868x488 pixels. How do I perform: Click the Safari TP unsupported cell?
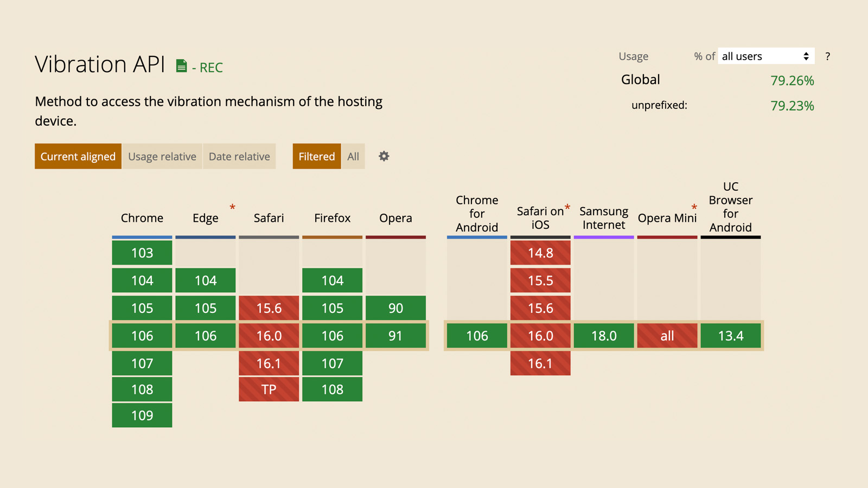pyautogui.click(x=269, y=389)
